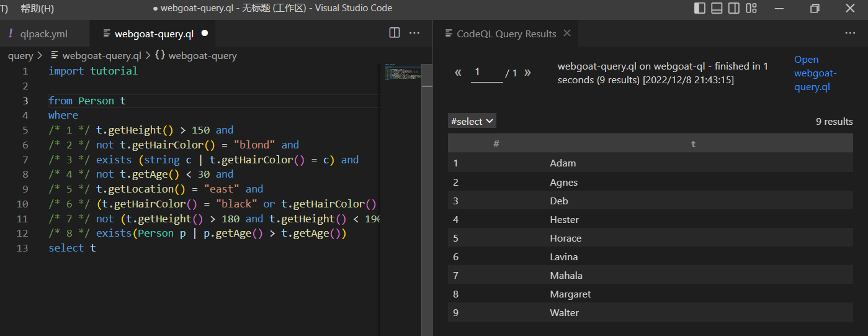
Task: Select the Lavina result row
Action: (650, 257)
